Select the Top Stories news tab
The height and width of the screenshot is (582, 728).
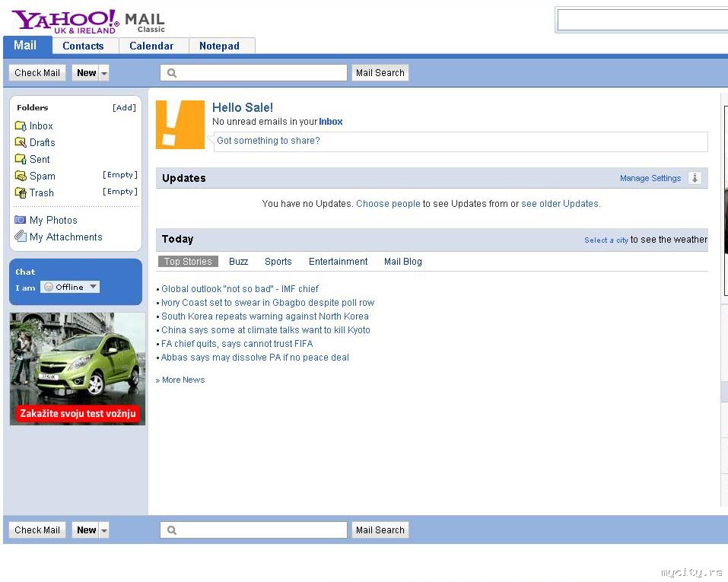point(188,262)
